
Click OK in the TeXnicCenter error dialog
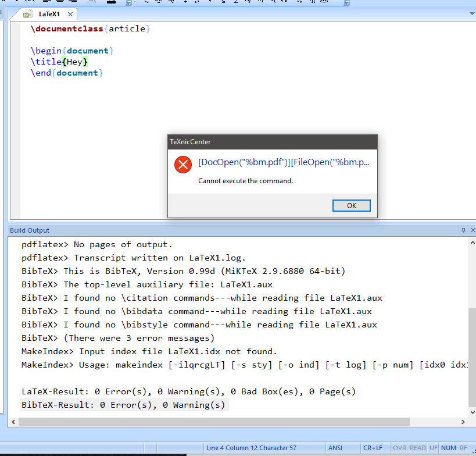351,205
